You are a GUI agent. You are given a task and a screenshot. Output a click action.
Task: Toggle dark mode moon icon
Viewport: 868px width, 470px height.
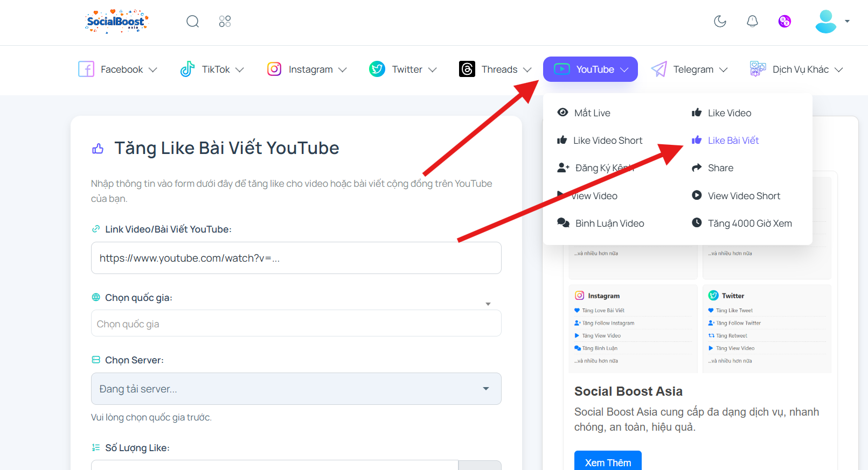point(720,22)
